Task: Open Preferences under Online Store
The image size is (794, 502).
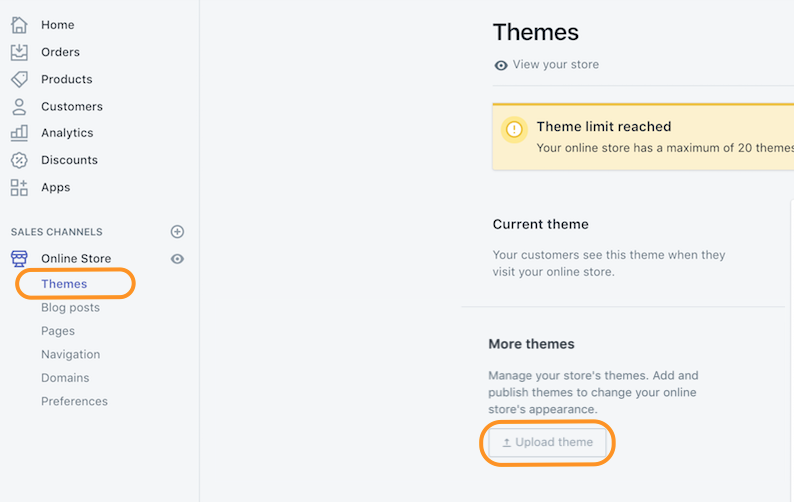Action: coord(74,402)
